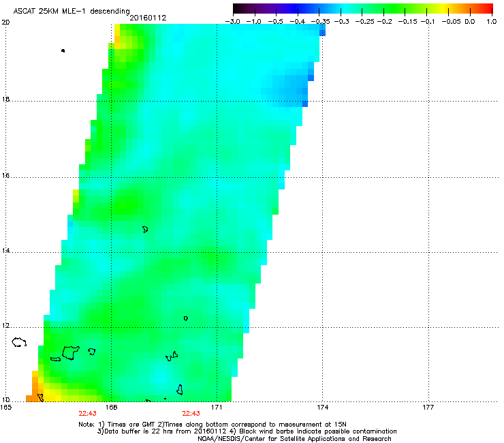Click the red end of the colorbar

(488, 9)
